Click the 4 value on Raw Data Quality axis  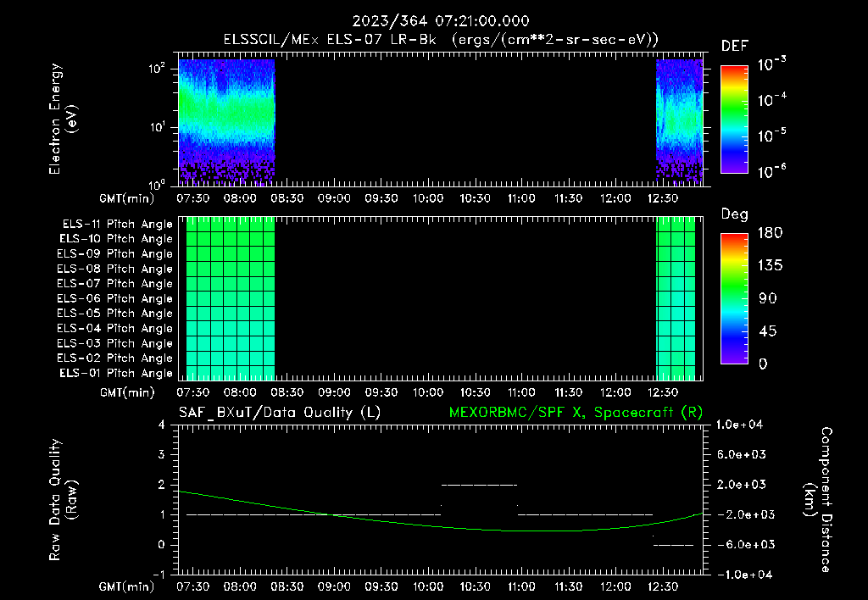(x=162, y=425)
